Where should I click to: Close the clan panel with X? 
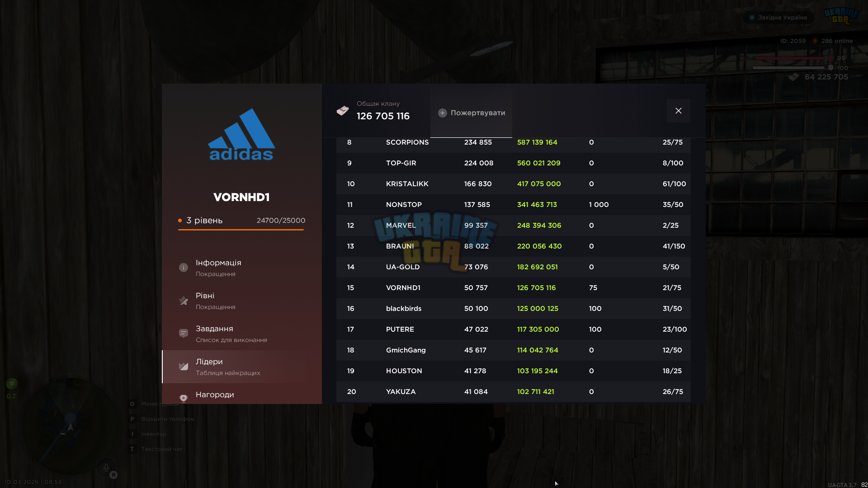point(679,111)
